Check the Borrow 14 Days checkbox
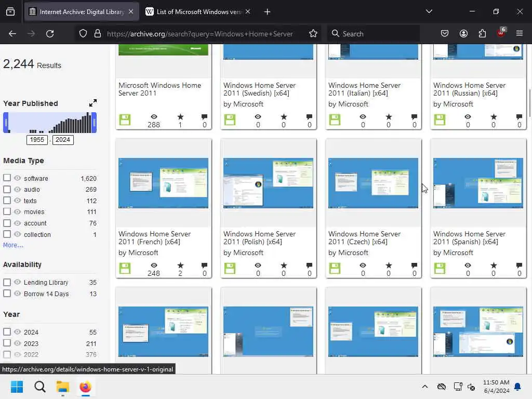532x399 pixels. (x=7, y=293)
